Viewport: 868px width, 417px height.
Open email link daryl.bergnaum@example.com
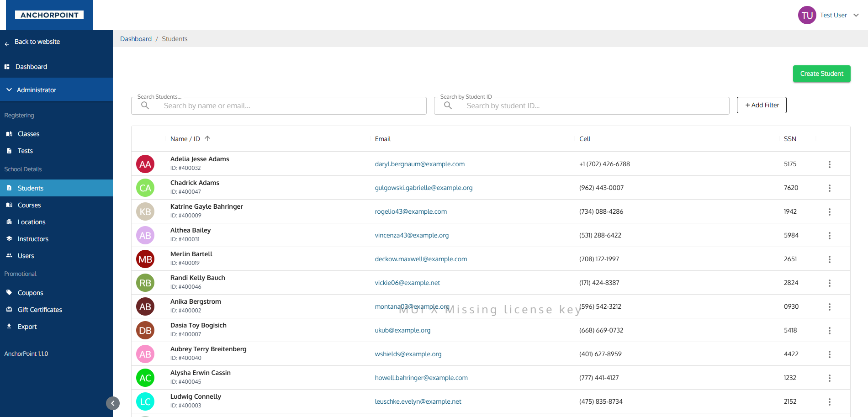pos(419,164)
